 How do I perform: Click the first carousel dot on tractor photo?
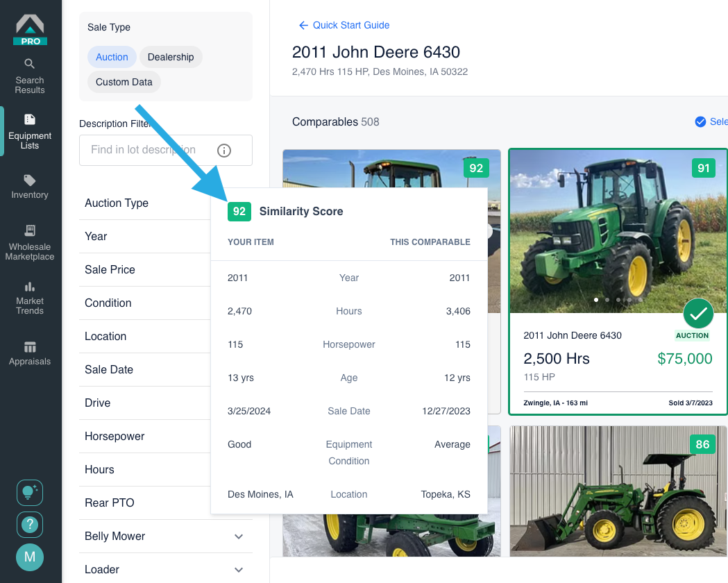pos(596,300)
